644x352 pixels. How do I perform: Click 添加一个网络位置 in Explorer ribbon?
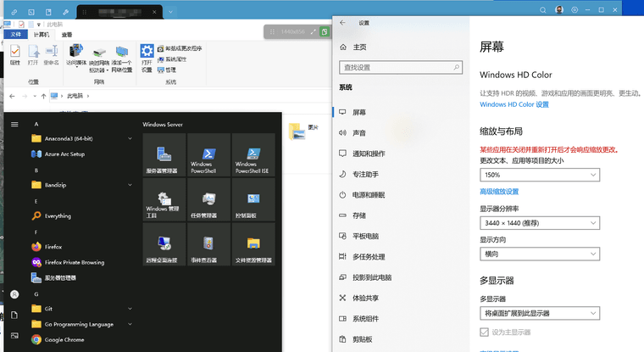point(121,59)
